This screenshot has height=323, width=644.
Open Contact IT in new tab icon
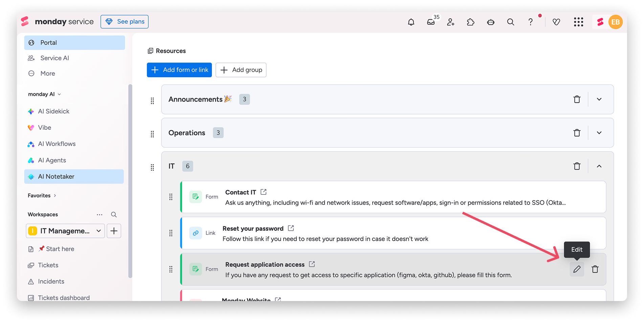[x=264, y=192]
